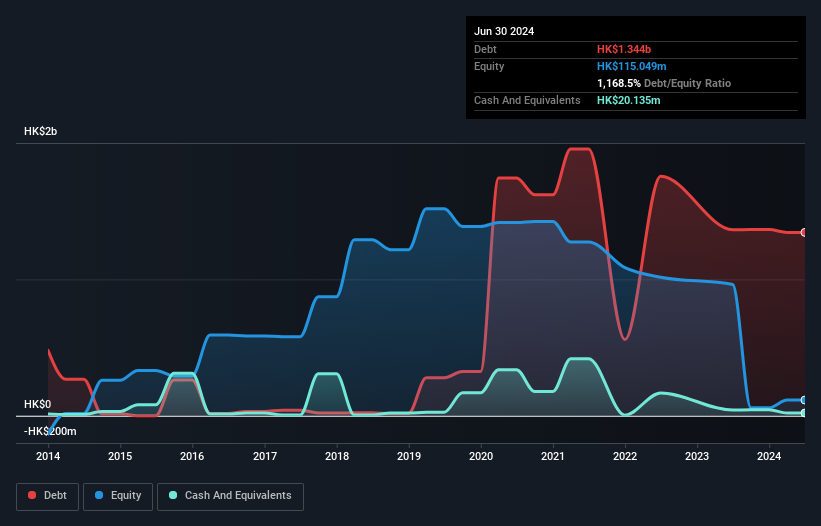Click the blue Equity legend dot

pos(99,495)
